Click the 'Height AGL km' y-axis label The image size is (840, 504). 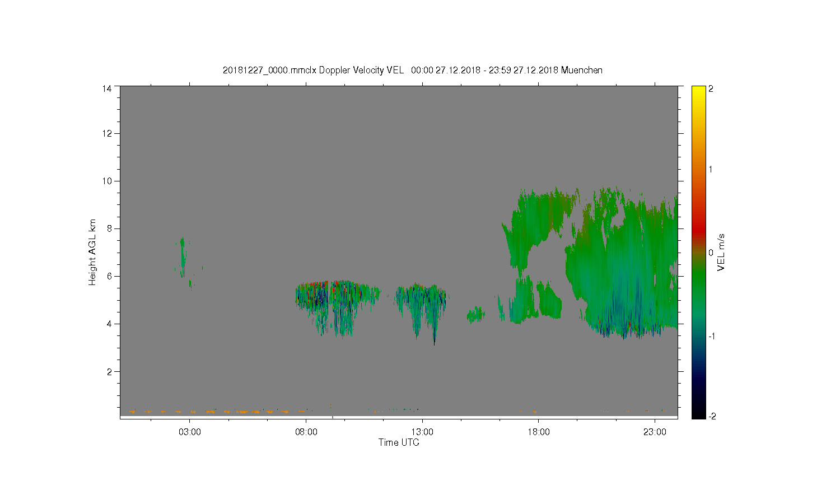pos(92,252)
